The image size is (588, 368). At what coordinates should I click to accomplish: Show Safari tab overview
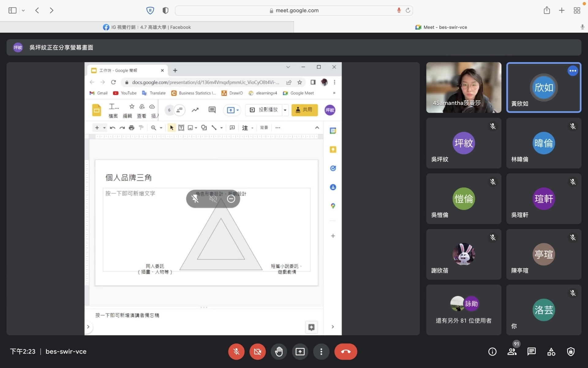[x=577, y=10]
